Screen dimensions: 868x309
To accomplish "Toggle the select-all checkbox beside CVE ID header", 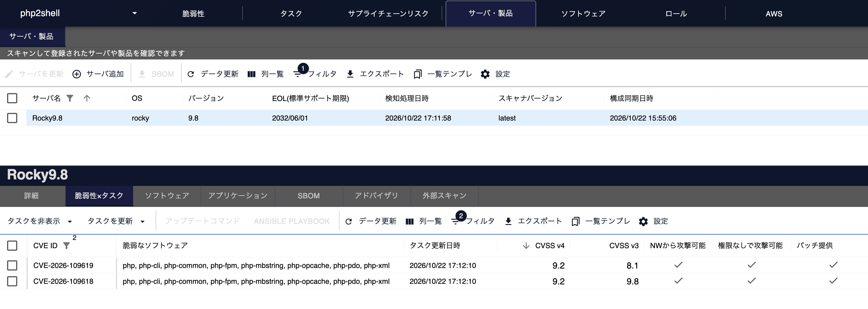I will (12, 246).
